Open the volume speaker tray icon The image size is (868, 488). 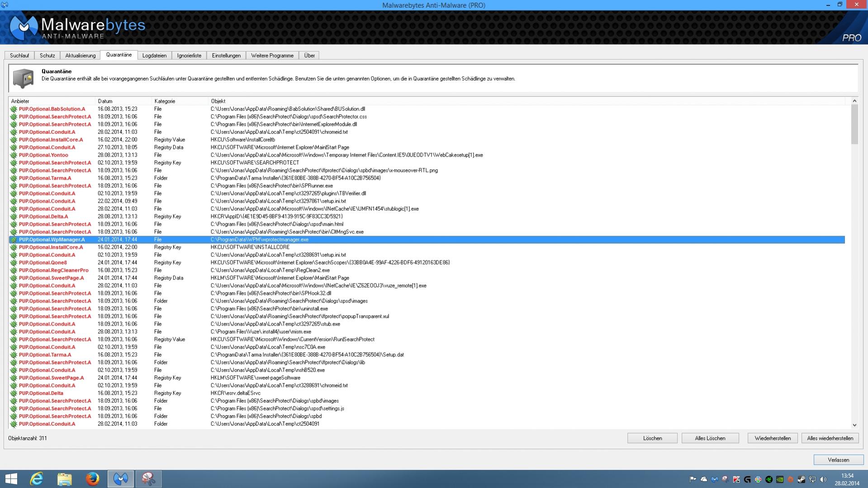tap(823, 479)
